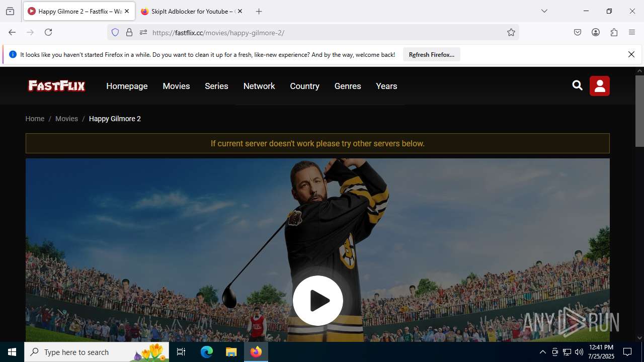644x362 pixels.
Task: Click the browser forward arrow
Action: click(30, 32)
